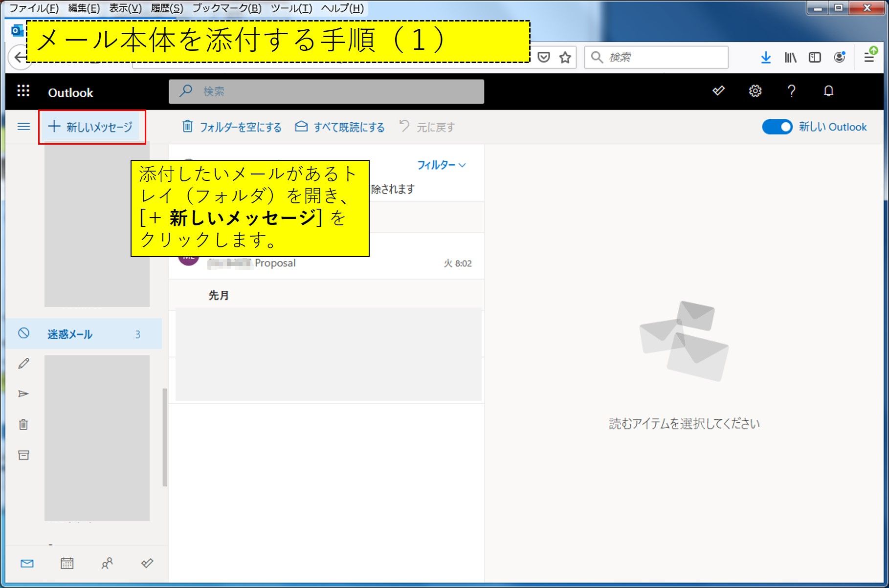
Task: Open the Proposal email in message list
Action: coord(326,263)
